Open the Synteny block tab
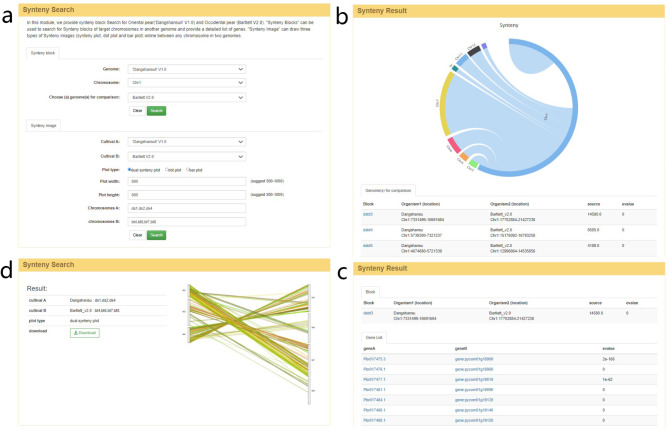The width and height of the screenshot is (669, 429). click(x=43, y=53)
